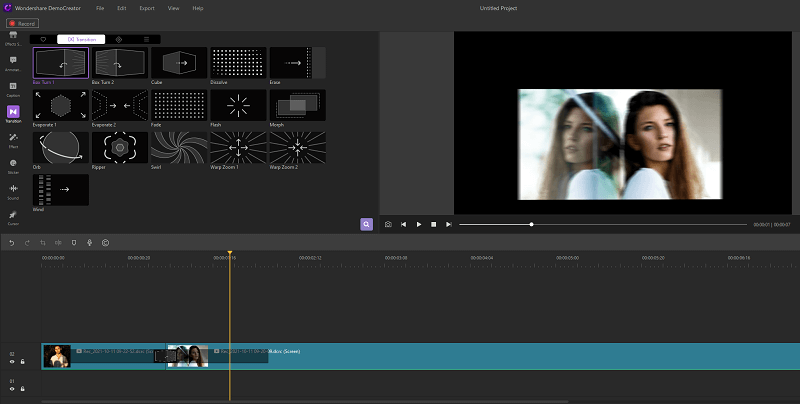Open the File menu
Image resolution: width=800 pixels, height=404 pixels.
100,8
